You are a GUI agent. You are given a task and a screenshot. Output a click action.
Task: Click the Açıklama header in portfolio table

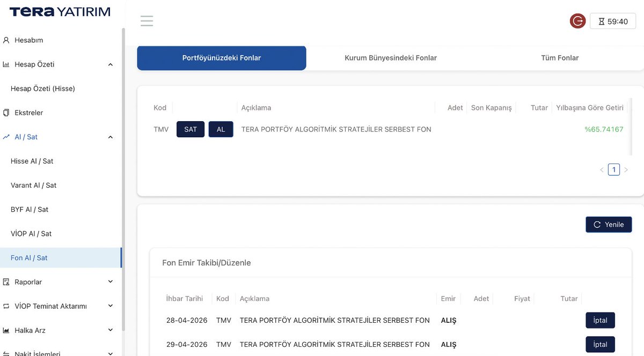(x=256, y=108)
